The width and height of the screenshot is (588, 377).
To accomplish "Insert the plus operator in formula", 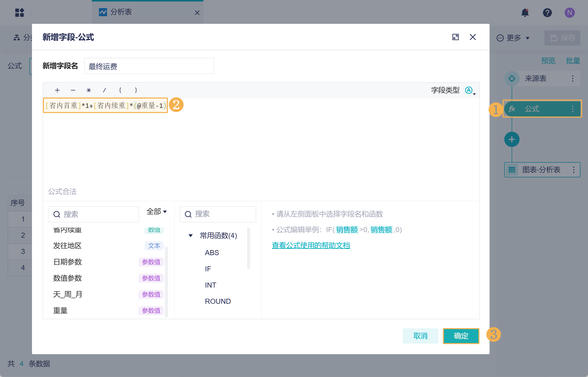I will [x=57, y=90].
